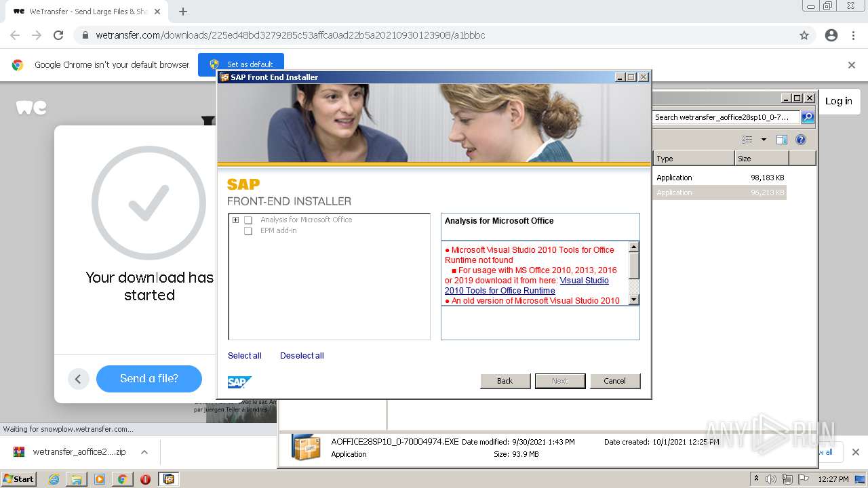The image size is (868, 488).
Task: Open Internet Explorer from the taskbar
Action: [x=54, y=479]
